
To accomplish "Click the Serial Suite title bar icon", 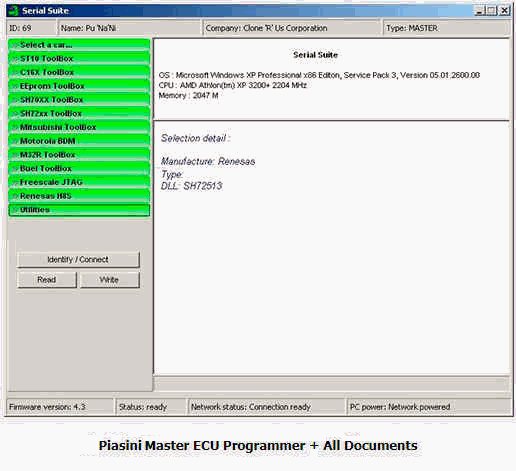I will pos(14,10).
